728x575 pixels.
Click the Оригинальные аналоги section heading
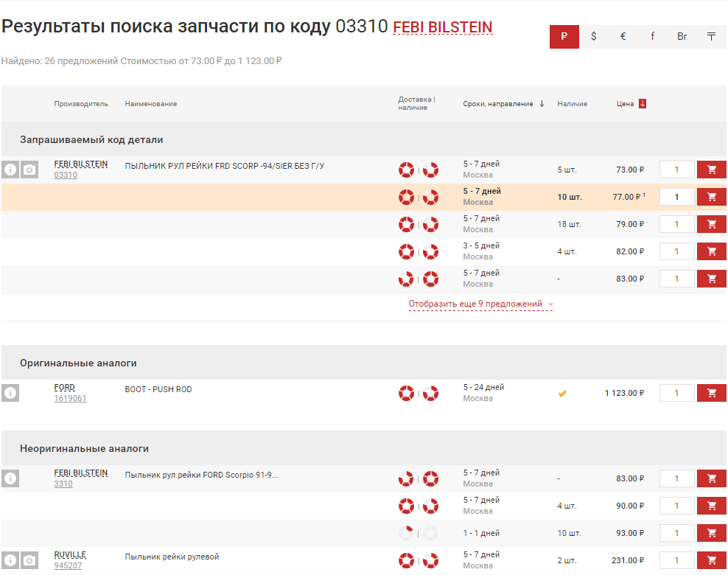[x=78, y=363]
